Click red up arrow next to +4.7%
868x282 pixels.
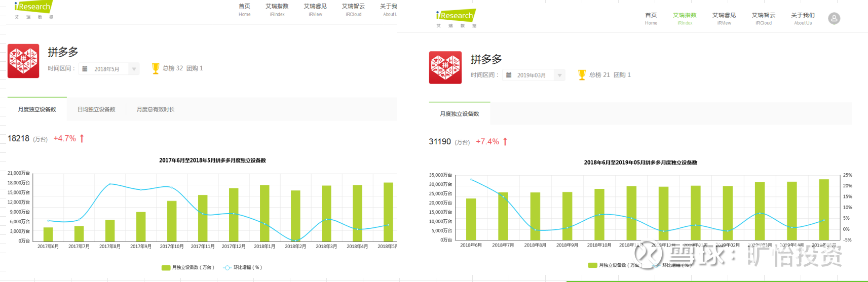(82, 138)
